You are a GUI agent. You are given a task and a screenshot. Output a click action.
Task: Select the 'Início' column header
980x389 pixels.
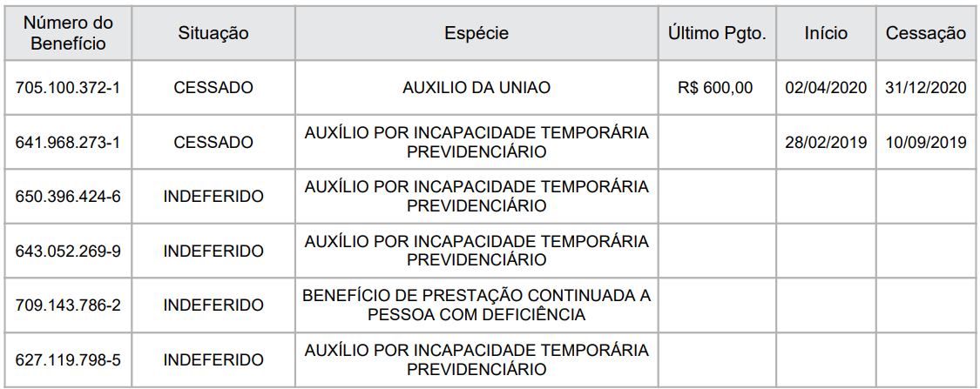[x=826, y=33]
